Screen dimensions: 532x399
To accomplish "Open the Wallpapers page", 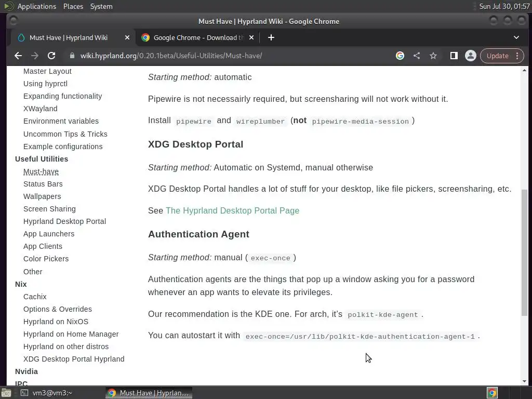I will [42, 196].
